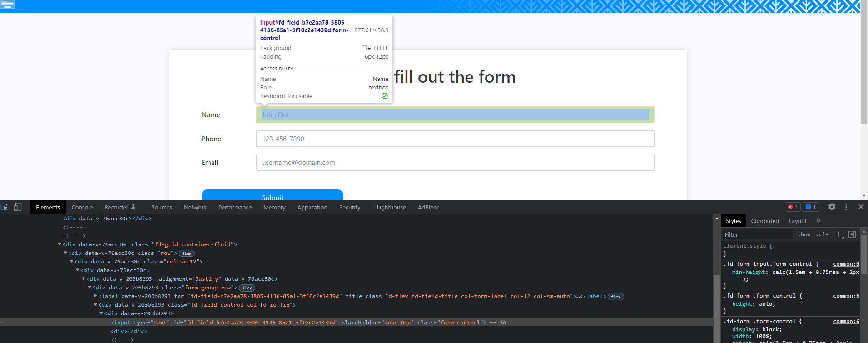Collapse the fd-grid container-fluid div
Screen dimensions: 868x343
coord(60,244)
